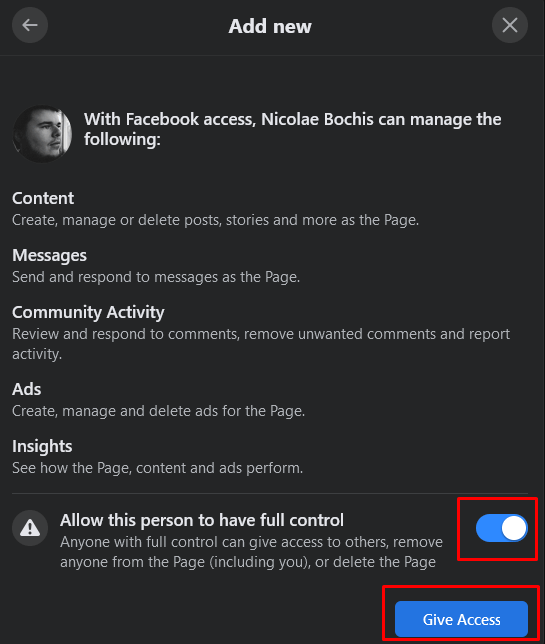Click 'Create, manage and delete ads' description
The width and height of the screenshot is (545, 644).
pos(159,411)
